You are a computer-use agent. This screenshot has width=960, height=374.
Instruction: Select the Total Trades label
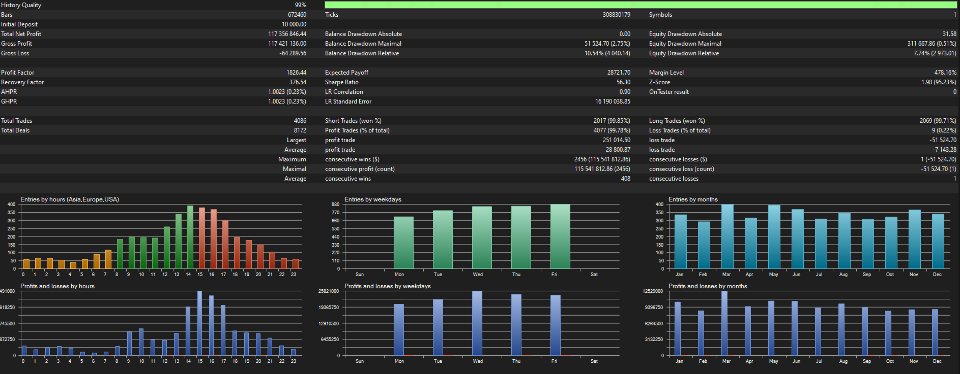click(17, 121)
